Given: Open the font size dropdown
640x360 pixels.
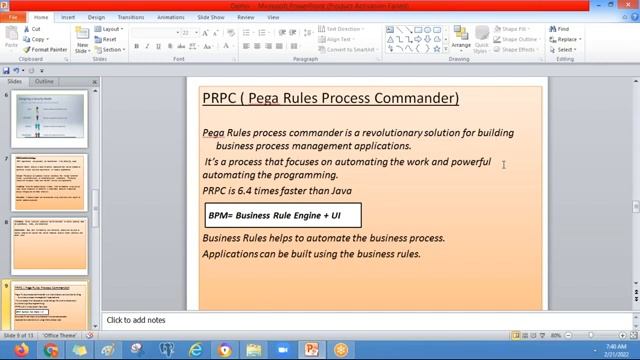Looking at the screenshot, I should click(197, 33).
